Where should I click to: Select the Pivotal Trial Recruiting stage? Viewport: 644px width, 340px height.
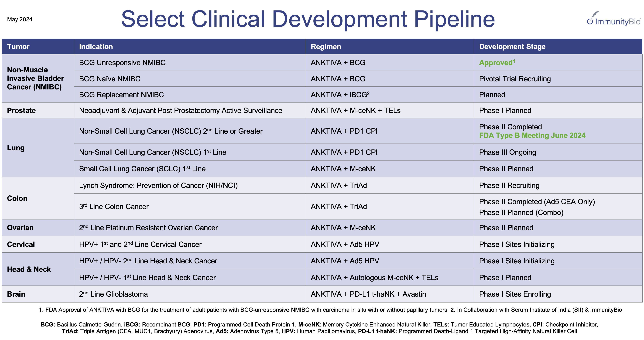tap(515, 79)
